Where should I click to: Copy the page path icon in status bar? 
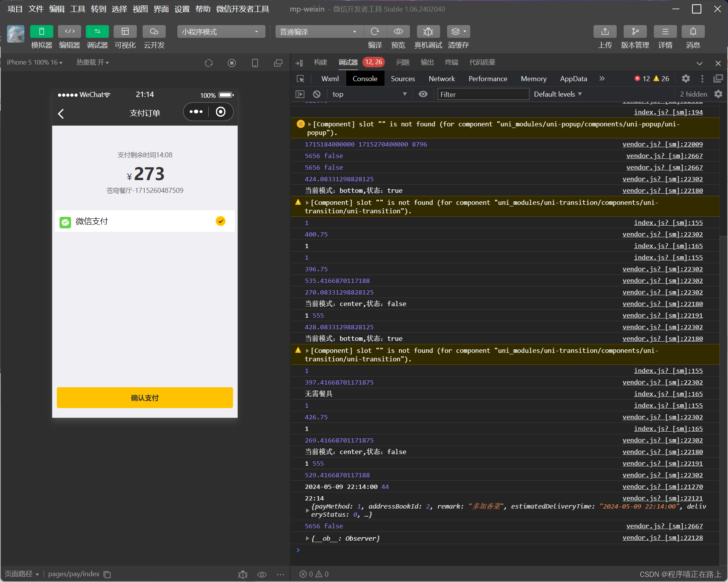coord(107,574)
